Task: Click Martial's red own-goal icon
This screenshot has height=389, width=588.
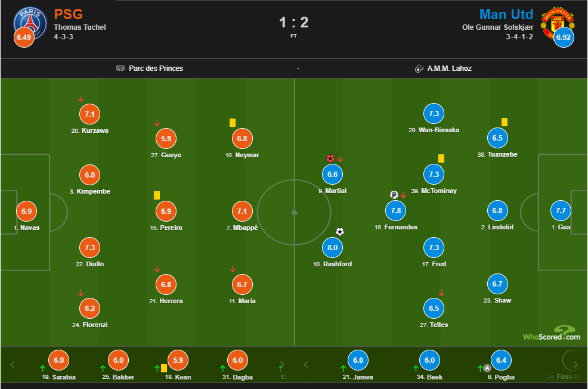Action: coord(330,158)
